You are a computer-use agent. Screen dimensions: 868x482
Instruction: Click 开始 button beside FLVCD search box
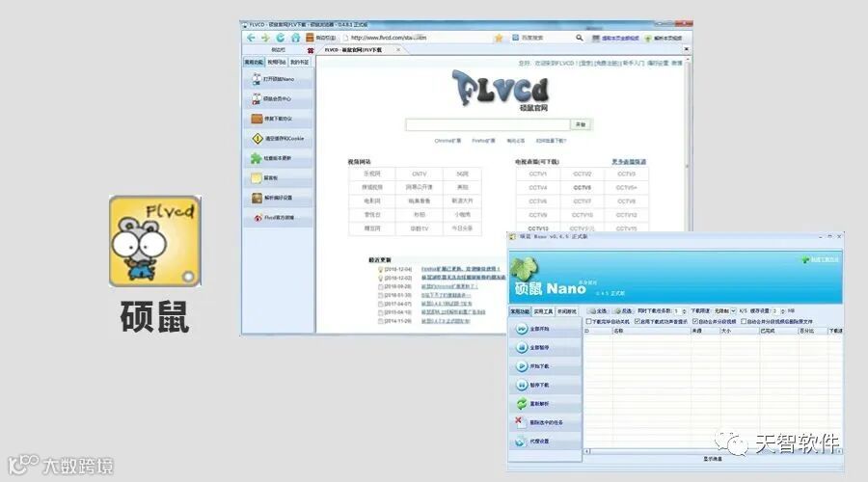(581, 124)
